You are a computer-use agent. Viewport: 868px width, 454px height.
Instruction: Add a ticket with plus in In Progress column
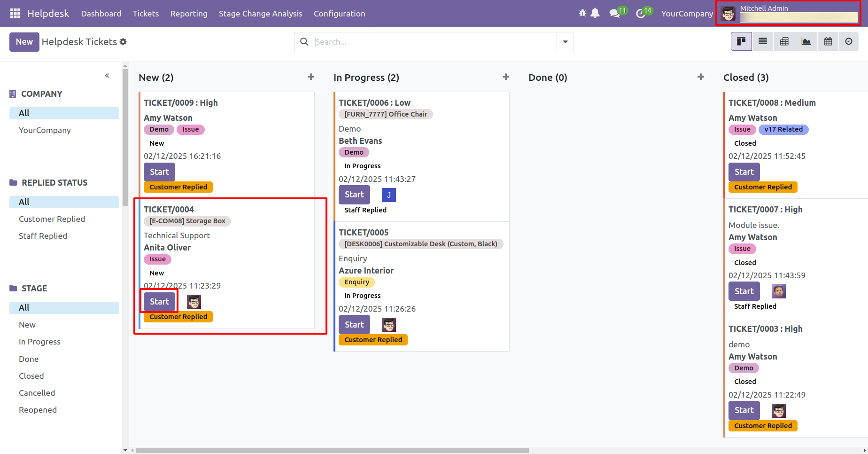click(506, 77)
